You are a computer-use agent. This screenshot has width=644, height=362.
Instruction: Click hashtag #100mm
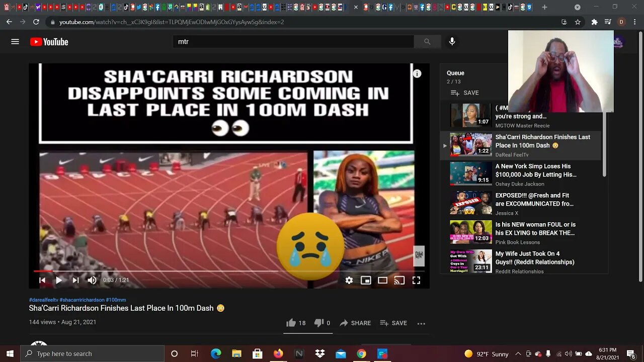click(x=116, y=300)
